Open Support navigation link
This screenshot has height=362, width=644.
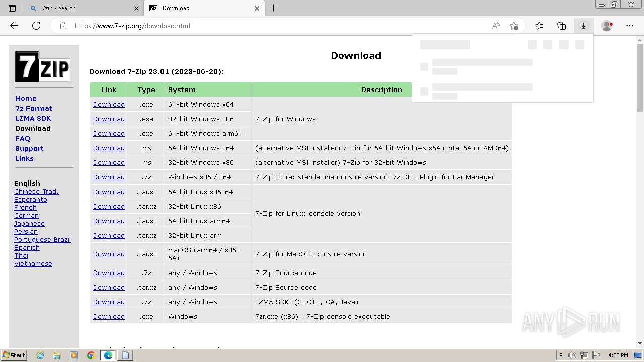[29, 148]
